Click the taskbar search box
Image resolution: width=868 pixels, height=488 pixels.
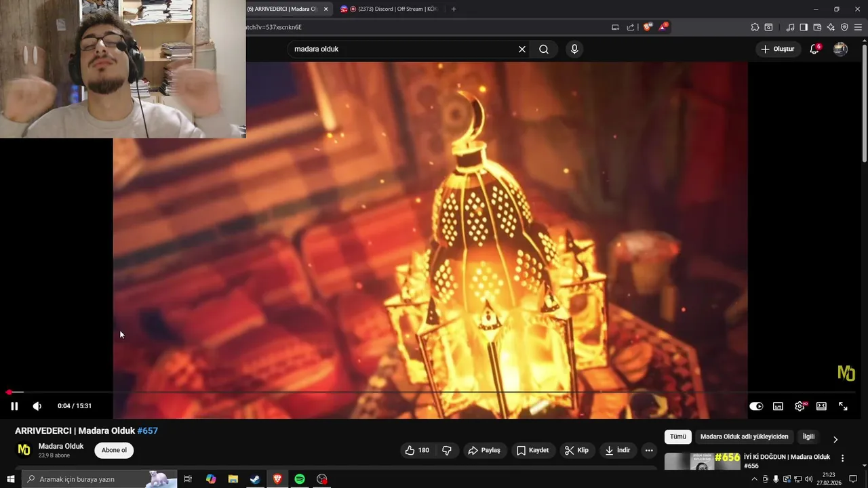(100, 479)
